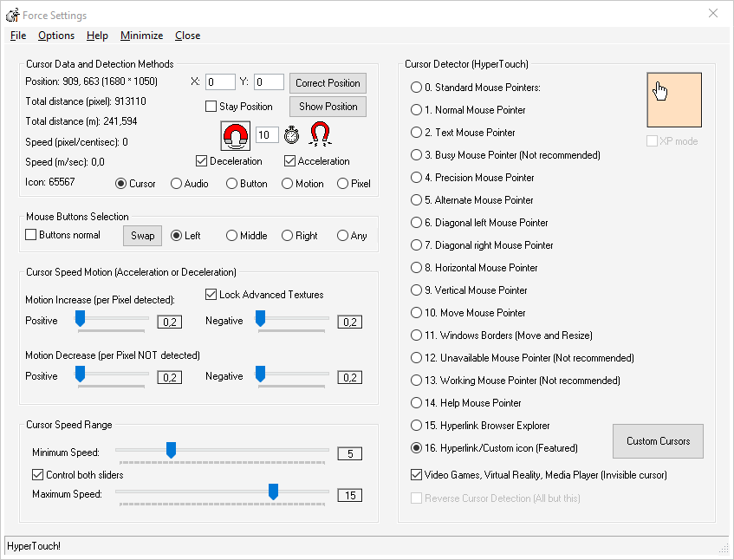
Task: Close the Force Settings window
Action: click(x=713, y=13)
